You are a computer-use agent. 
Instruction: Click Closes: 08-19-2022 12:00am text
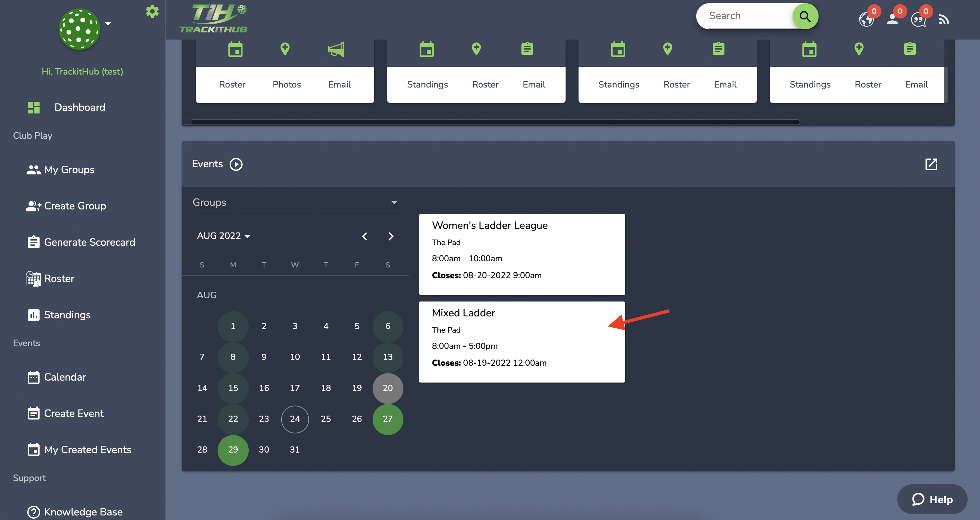[489, 363]
